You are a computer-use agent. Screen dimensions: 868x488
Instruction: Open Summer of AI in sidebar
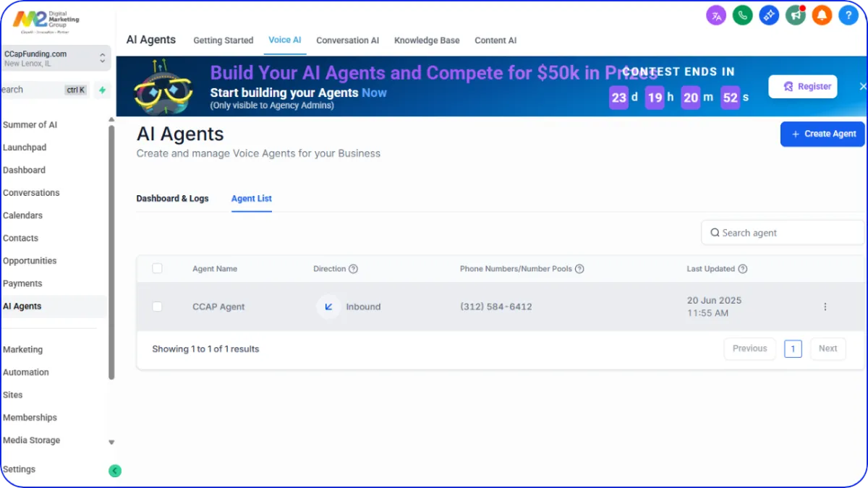[30, 125]
